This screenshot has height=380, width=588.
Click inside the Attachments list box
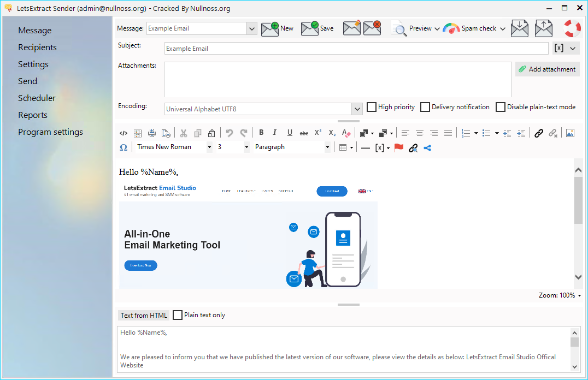click(338, 80)
